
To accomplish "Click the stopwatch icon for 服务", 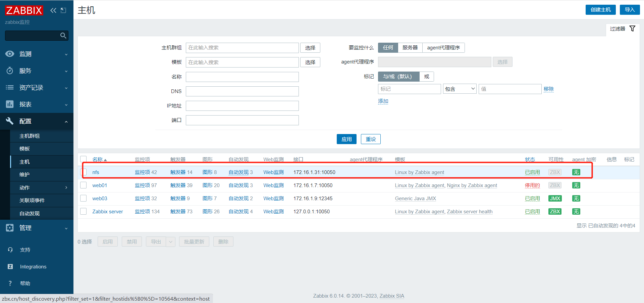I will point(10,71).
